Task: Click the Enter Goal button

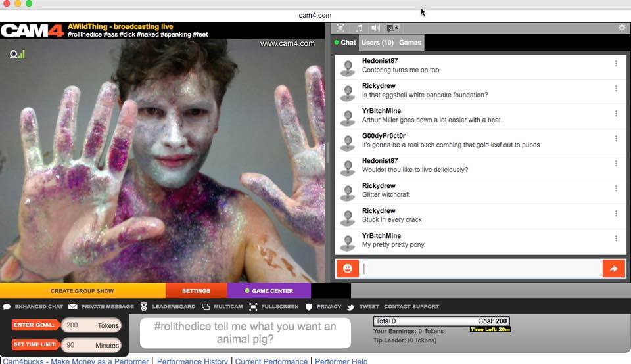Action: pyautogui.click(x=34, y=325)
